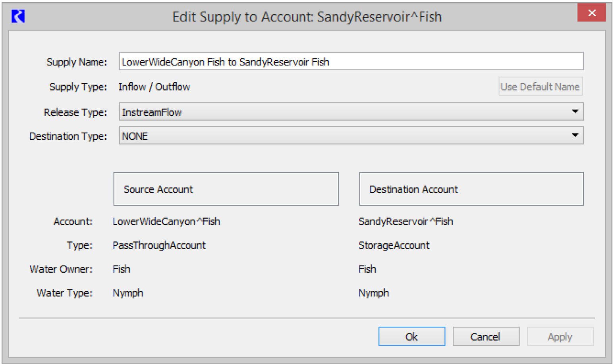Screen dimensions: 614x364
Task: Click the Source Account button
Action: pos(226,189)
